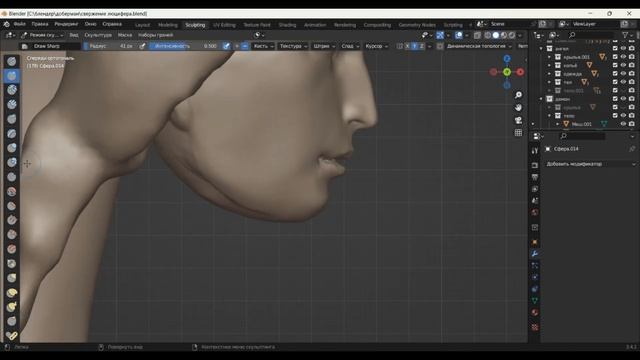Select the Inflate brush tool
The width and height of the screenshot is (640, 360).
12,148
